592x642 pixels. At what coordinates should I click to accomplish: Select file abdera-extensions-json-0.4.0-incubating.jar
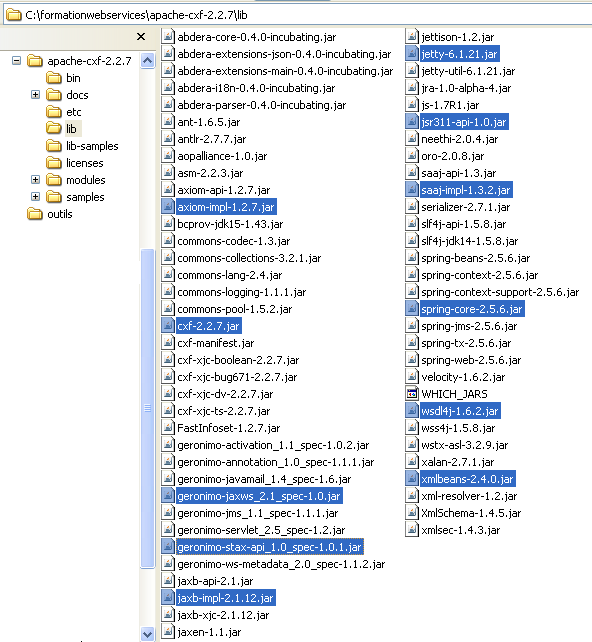click(x=284, y=54)
